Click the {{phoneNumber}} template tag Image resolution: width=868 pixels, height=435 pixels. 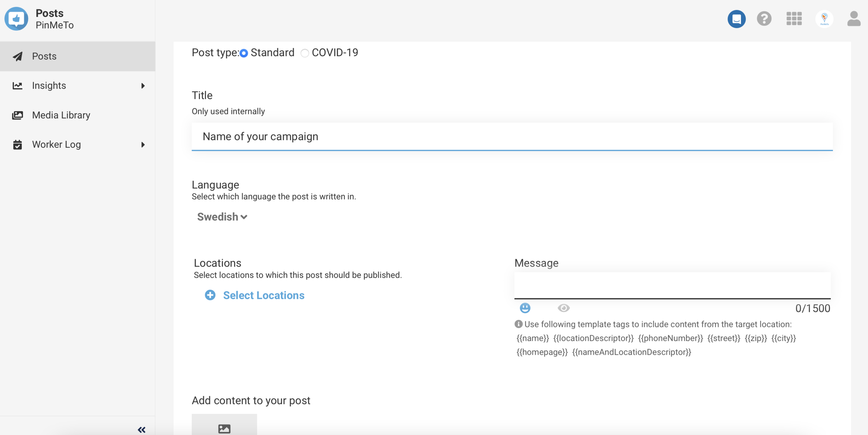670,338
